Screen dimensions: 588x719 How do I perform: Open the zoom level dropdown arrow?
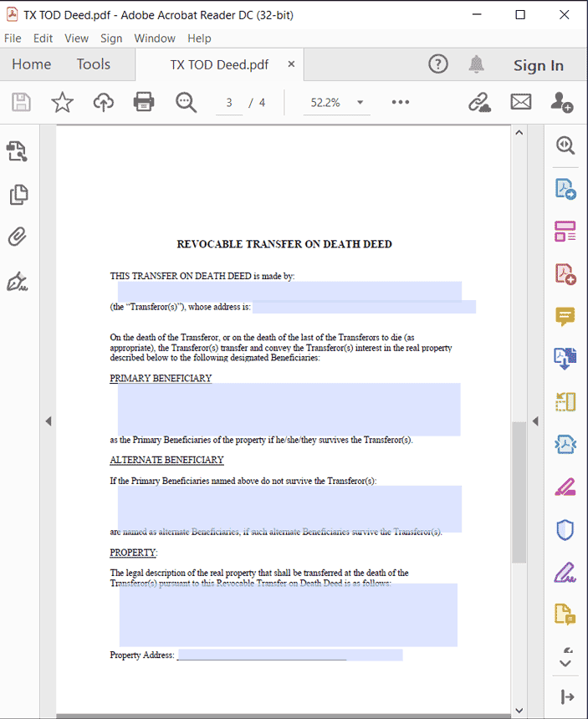pos(360,102)
